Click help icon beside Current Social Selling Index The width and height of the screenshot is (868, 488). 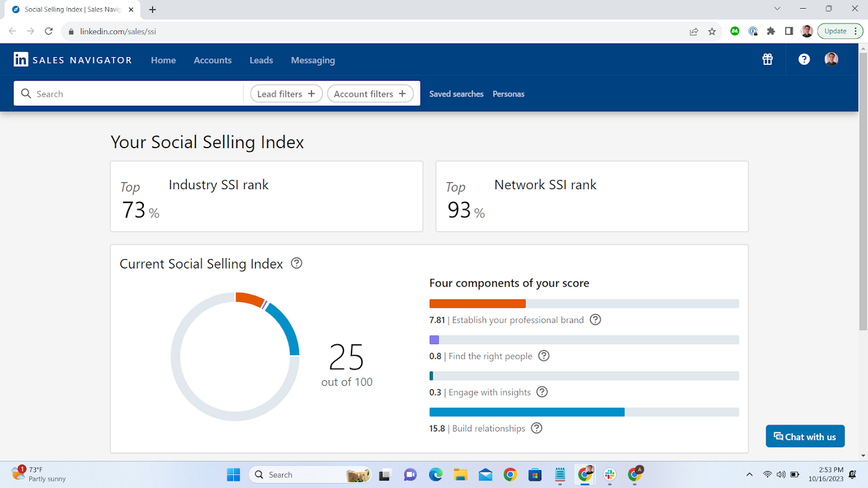[x=296, y=263]
